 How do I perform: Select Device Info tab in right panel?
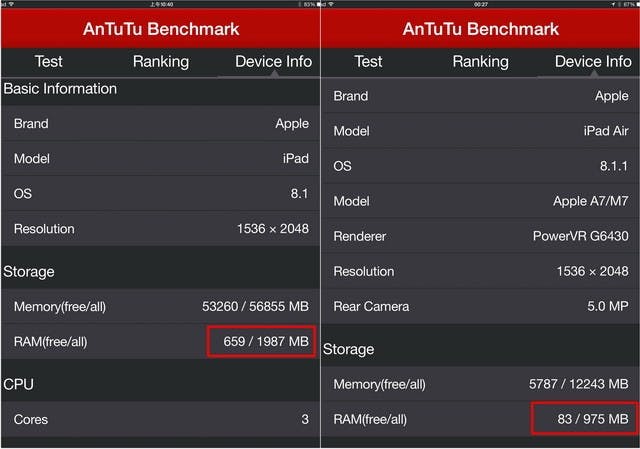pyautogui.click(x=593, y=62)
